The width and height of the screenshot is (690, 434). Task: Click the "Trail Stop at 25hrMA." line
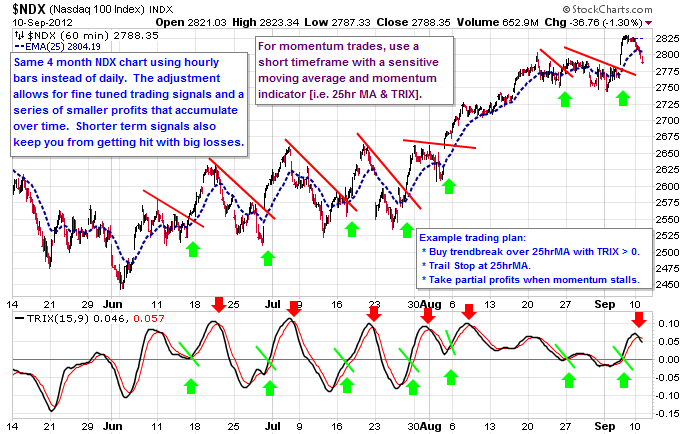(476, 266)
